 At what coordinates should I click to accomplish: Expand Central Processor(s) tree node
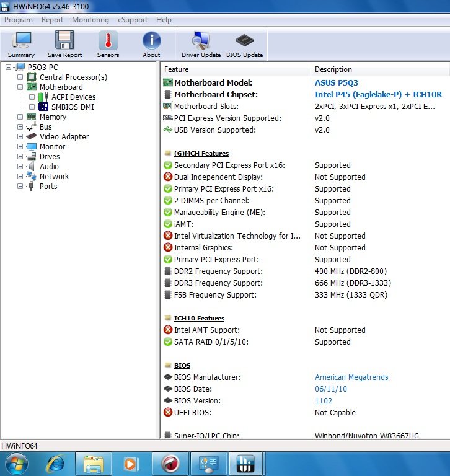20,77
